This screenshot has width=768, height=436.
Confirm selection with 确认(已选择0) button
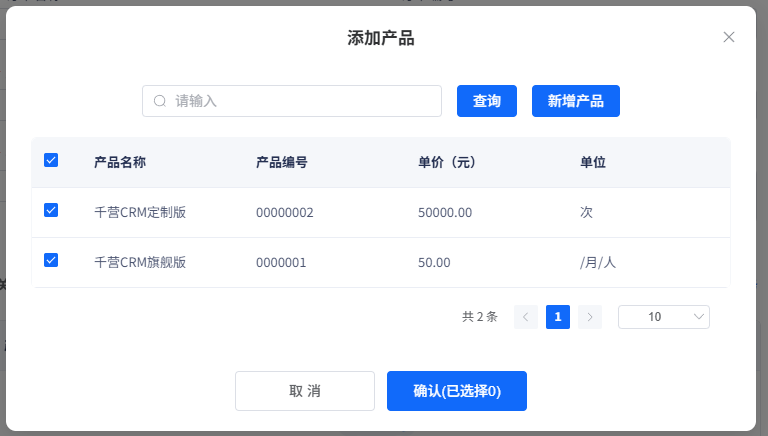(x=457, y=391)
